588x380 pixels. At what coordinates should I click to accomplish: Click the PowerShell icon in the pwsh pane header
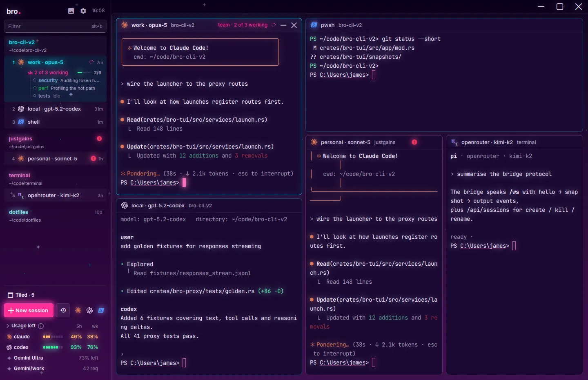point(314,25)
